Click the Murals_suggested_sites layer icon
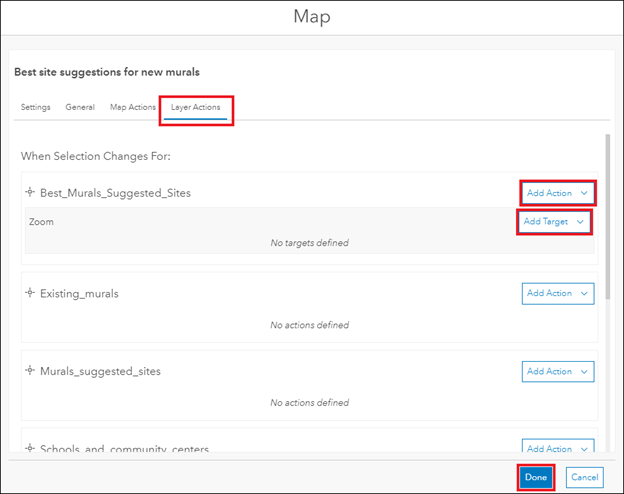Image resolution: width=624 pixels, height=494 pixels. click(30, 371)
